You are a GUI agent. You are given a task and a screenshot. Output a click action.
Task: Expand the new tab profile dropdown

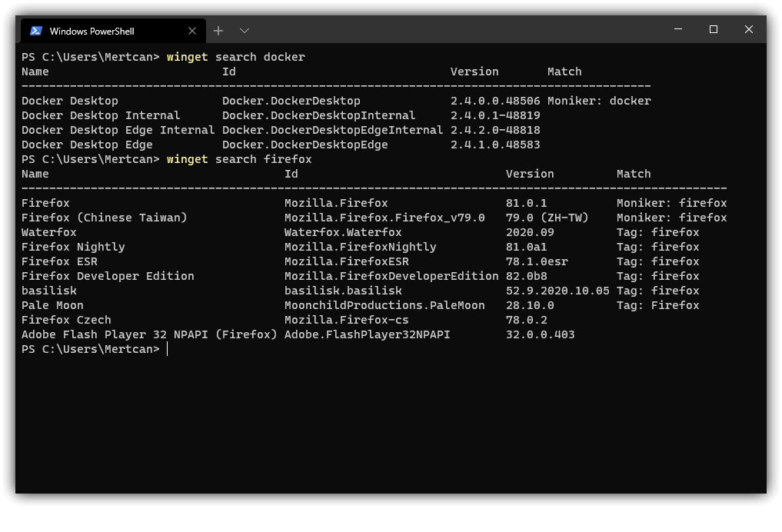(245, 31)
